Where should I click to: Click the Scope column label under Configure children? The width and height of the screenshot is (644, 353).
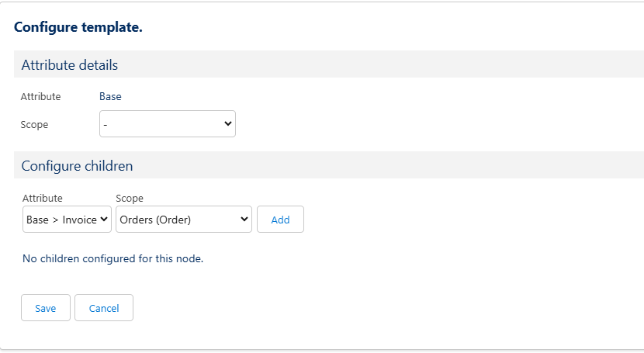coord(130,199)
